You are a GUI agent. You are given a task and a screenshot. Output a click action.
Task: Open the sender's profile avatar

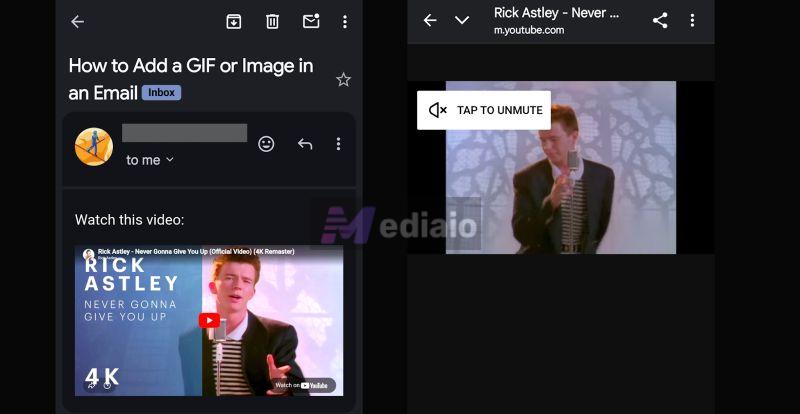[x=94, y=147]
